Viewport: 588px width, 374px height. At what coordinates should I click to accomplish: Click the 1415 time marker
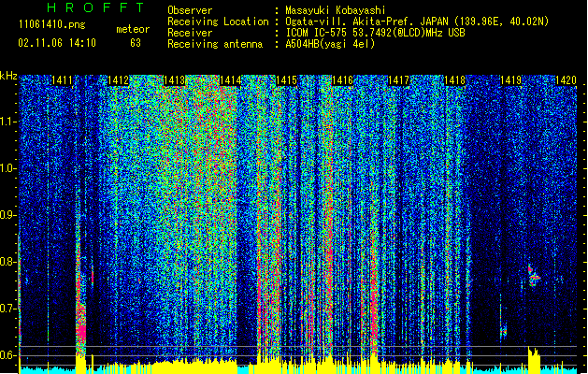click(286, 80)
